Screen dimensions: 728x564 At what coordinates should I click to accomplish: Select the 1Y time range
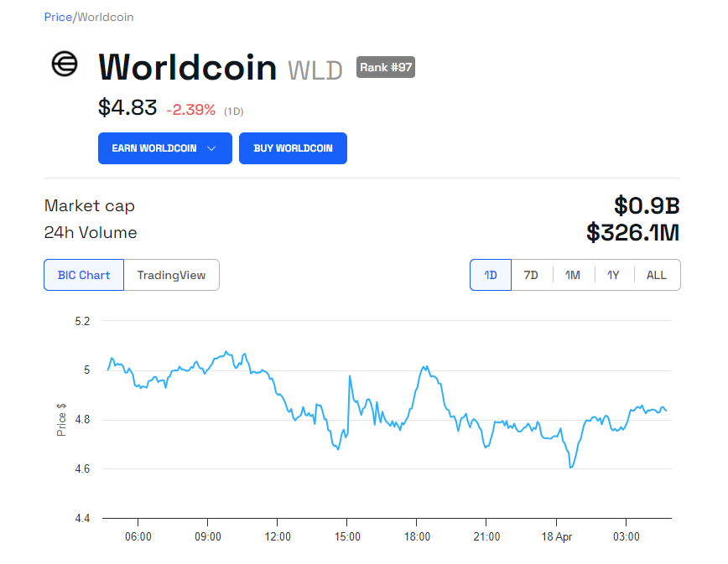(613, 275)
